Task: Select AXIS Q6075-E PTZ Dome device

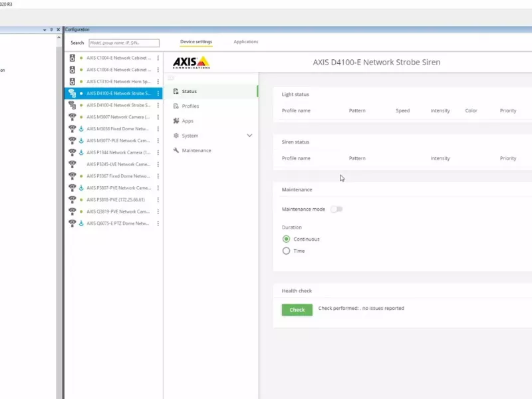Action: [118, 223]
